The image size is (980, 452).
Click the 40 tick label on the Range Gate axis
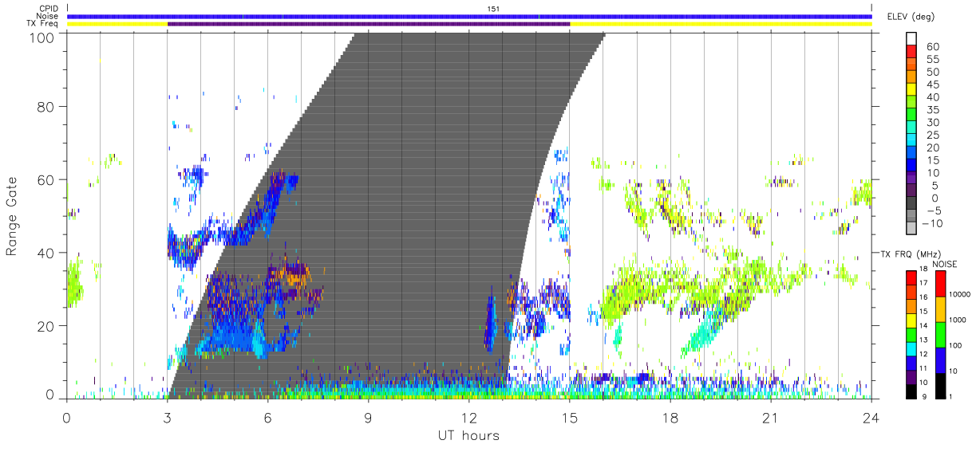(45, 253)
